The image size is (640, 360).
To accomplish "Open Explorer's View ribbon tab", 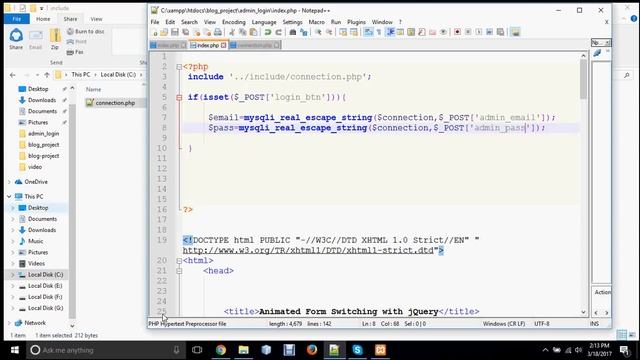I will click(96, 19).
